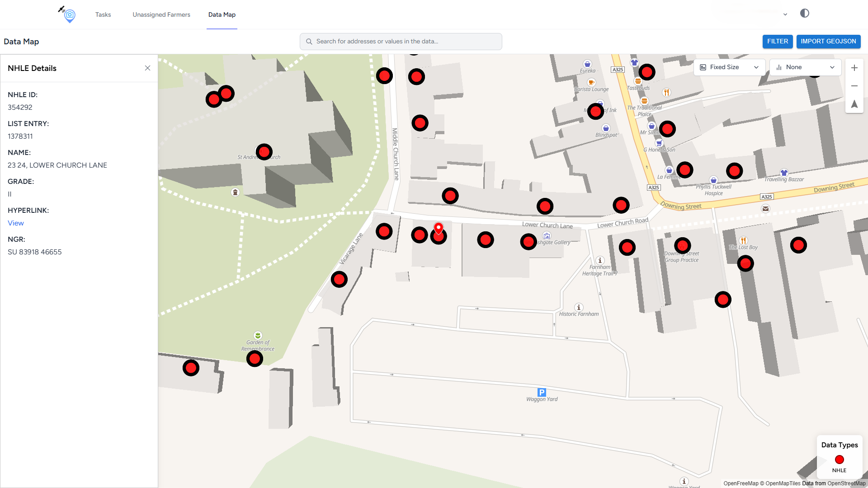Screen dimensions: 868x488
Task: Click the selected red location pin
Action: [438, 228]
